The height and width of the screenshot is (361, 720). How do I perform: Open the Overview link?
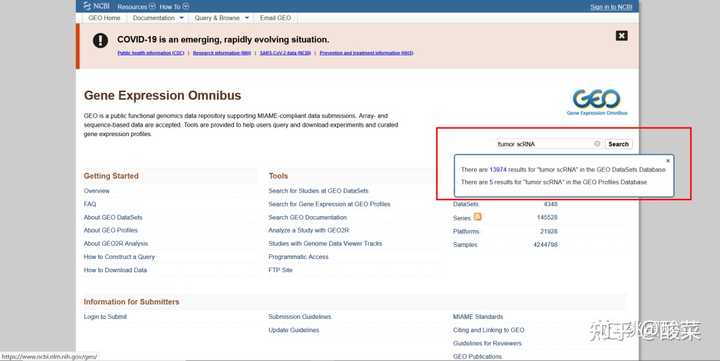point(96,191)
